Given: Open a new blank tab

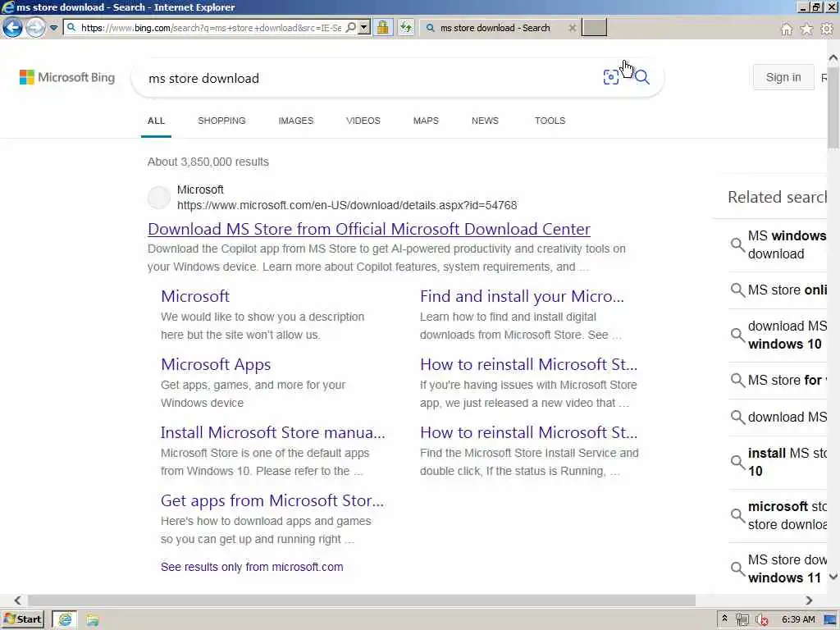Looking at the screenshot, I should [594, 27].
